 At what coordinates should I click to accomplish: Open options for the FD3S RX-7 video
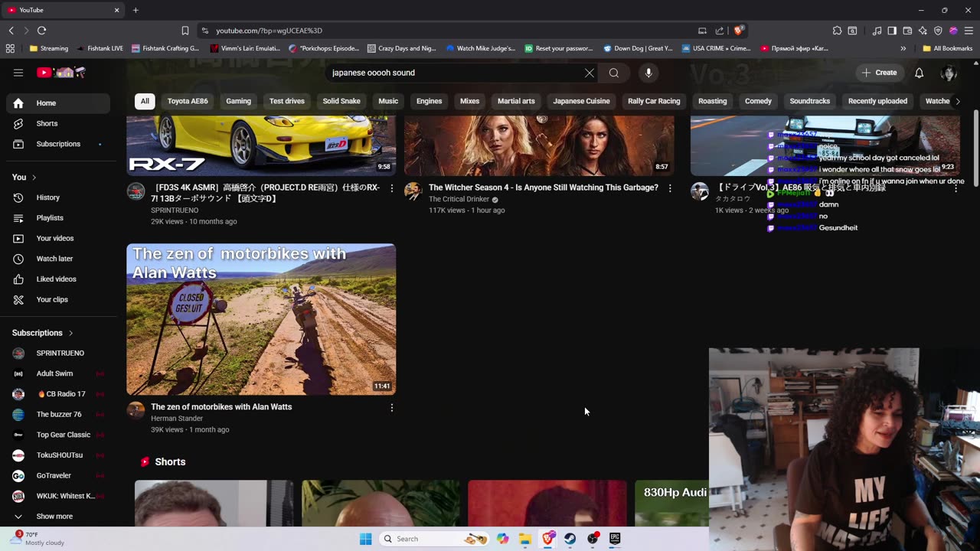coord(392,187)
